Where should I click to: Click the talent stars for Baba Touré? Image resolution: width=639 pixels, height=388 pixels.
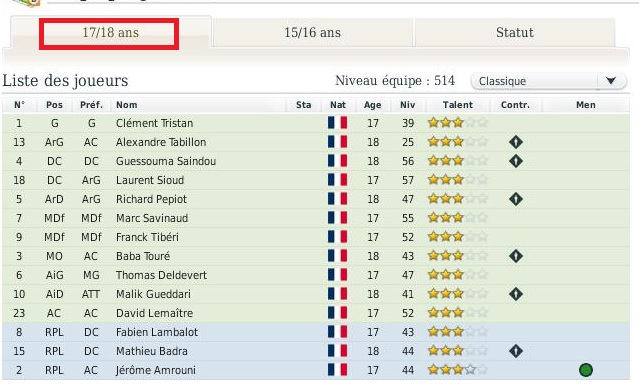[458, 256]
